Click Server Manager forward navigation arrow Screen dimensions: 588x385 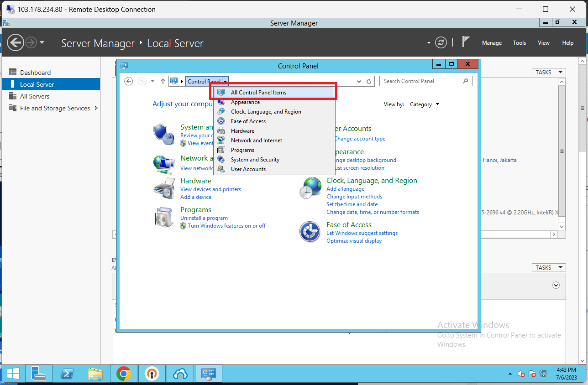point(31,43)
